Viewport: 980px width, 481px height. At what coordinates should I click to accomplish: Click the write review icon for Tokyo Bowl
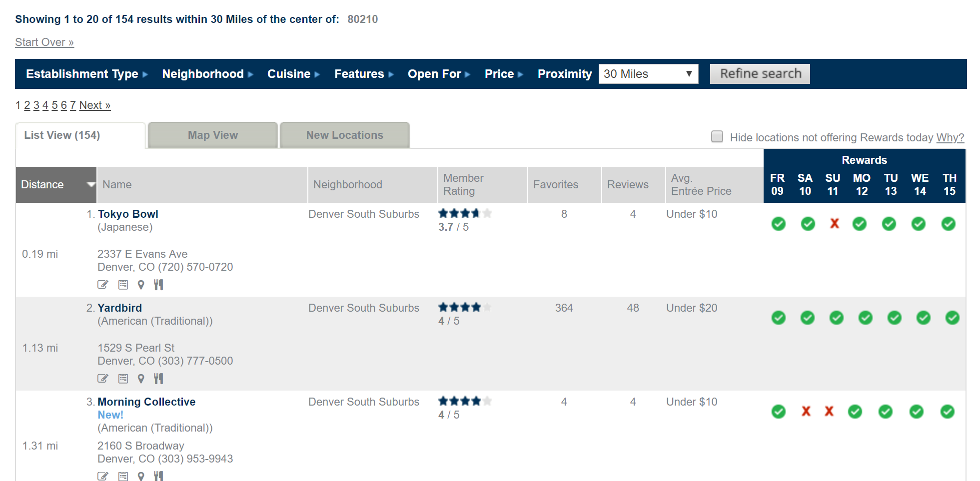click(102, 285)
